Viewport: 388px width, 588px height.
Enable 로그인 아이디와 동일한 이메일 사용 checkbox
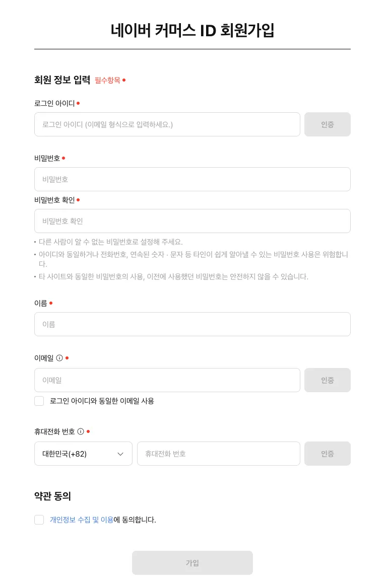pos(39,401)
